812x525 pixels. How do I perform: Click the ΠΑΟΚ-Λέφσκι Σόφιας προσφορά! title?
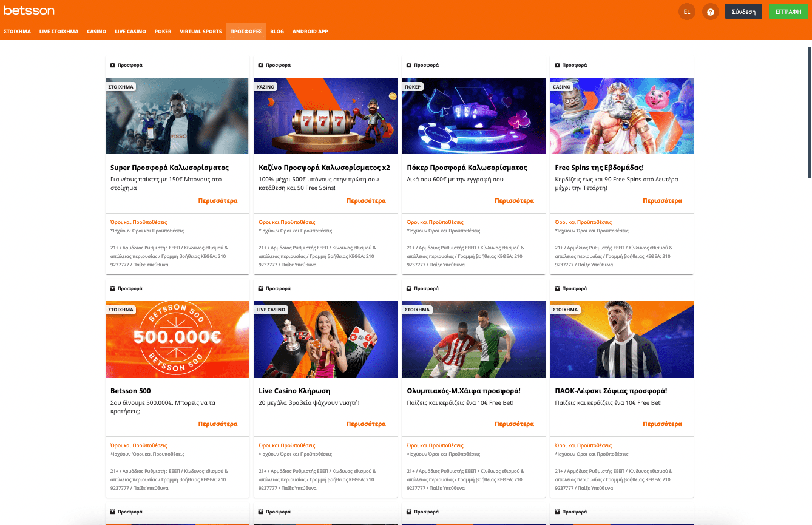click(611, 391)
